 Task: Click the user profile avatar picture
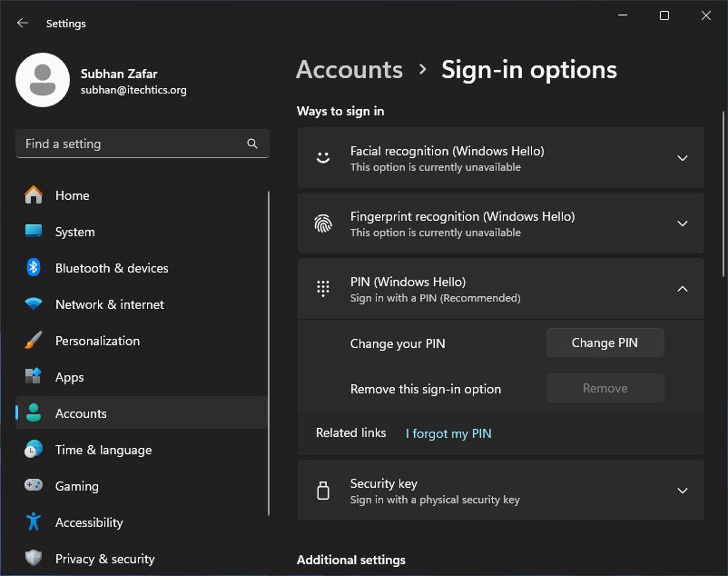coord(43,80)
